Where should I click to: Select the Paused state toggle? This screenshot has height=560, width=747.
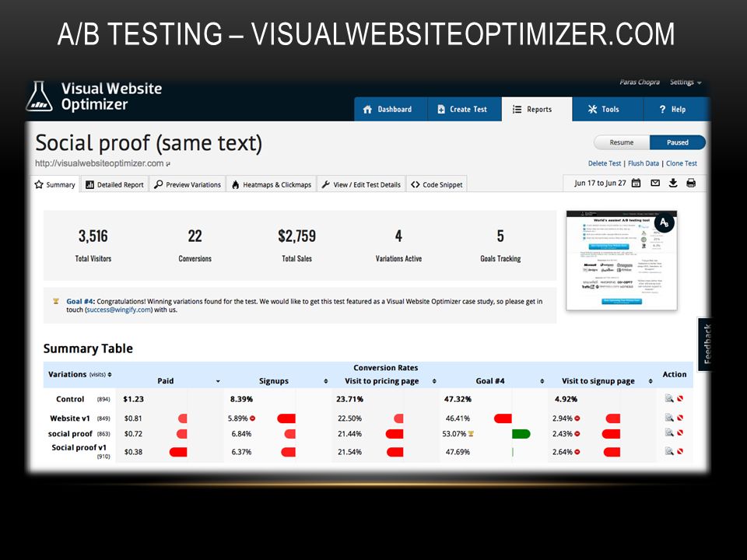pos(677,142)
